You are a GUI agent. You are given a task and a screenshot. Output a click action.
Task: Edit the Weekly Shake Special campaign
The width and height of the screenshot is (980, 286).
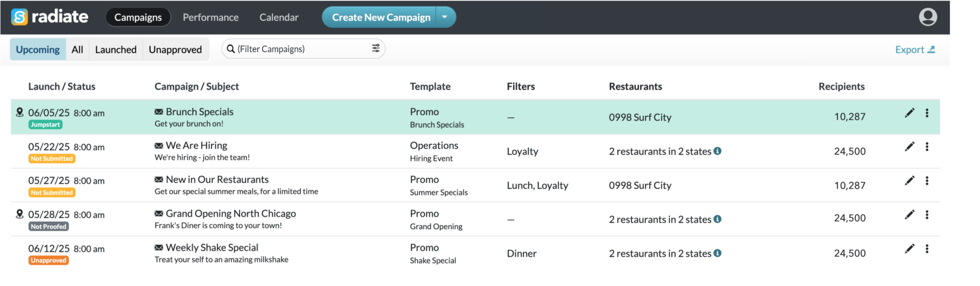(x=909, y=249)
